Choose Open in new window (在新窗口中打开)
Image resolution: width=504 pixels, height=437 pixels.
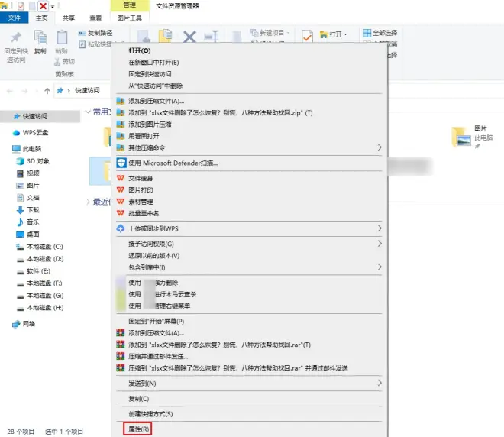[153, 63]
